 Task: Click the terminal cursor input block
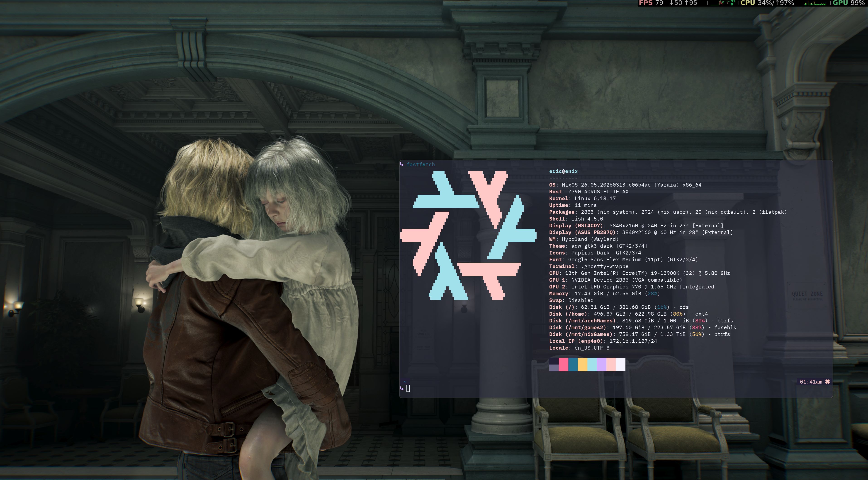pos(408,388)
